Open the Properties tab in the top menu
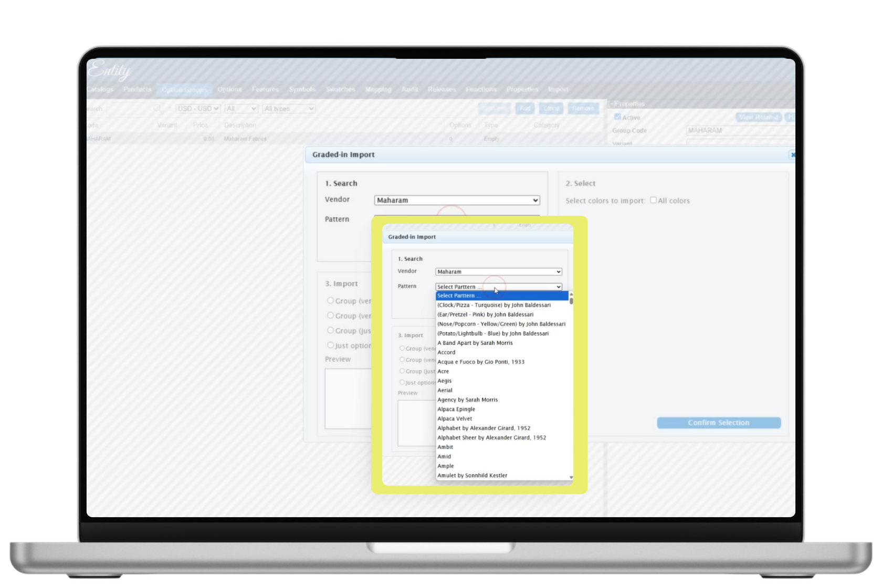The image size is (882, 588). pyautogui.click(x=522, y=89)
